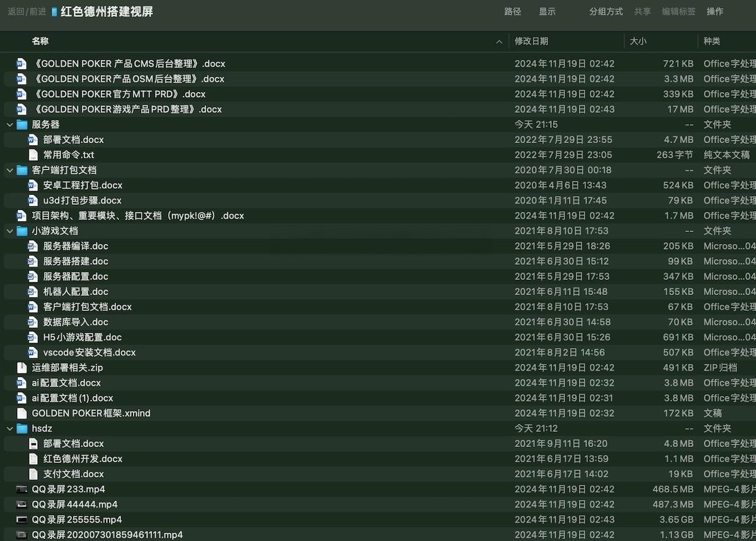Click the 263字节 size cell
The width and height of the screenshot is (756, 541).
[675, 154]
